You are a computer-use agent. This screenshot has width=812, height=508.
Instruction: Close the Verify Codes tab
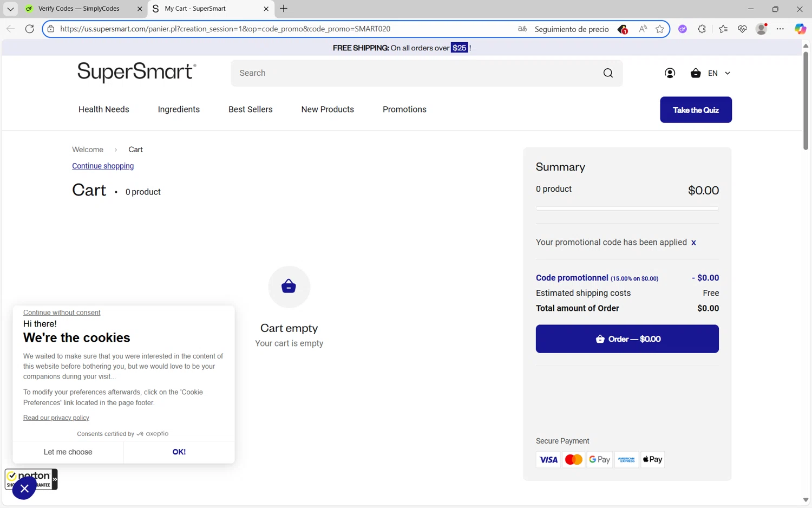coord(139,9)
